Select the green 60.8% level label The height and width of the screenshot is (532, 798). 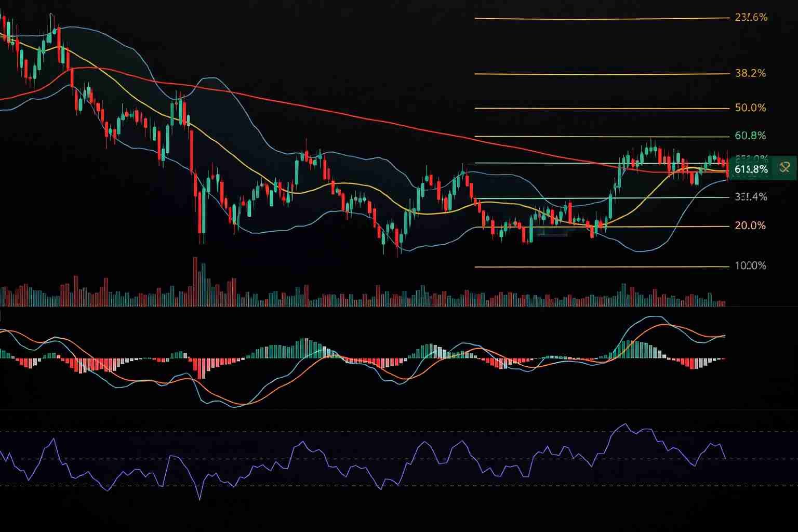coord(750,136)
